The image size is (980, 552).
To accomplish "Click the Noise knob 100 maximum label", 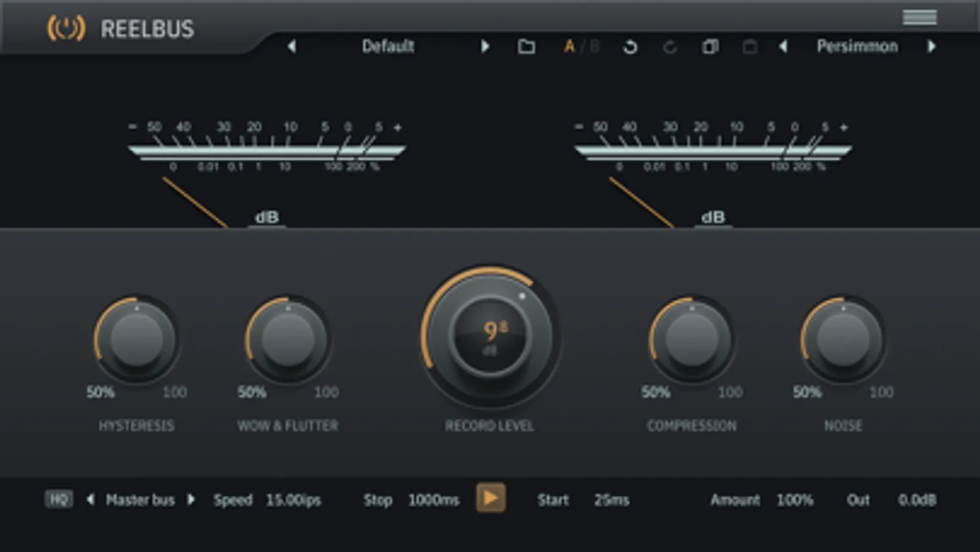I will click(881, 392).
